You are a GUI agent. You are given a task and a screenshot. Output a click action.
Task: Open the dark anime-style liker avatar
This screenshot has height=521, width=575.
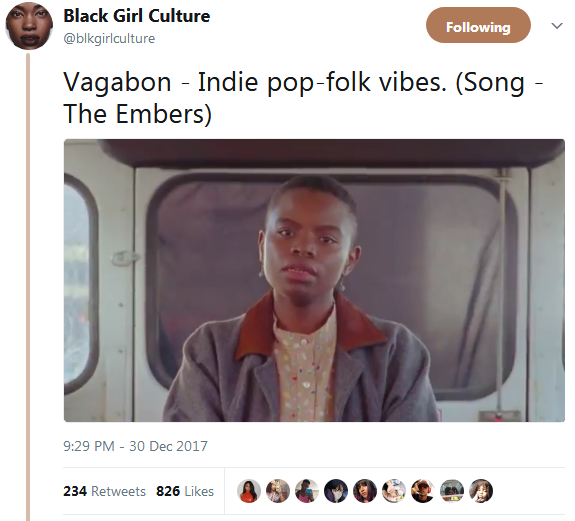[336, 491]
